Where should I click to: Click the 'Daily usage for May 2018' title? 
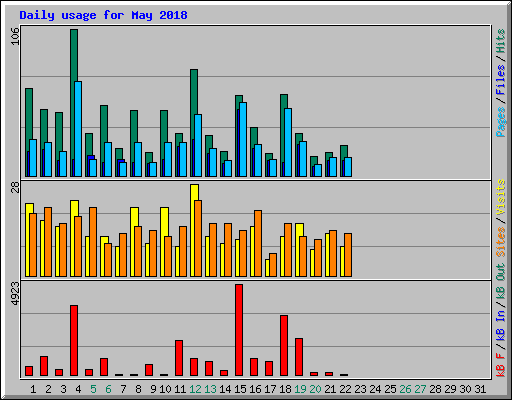[103, 15]
